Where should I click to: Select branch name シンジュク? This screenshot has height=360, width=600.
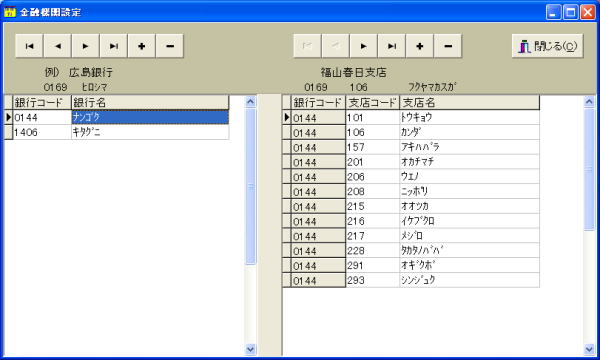click(470, 280)
